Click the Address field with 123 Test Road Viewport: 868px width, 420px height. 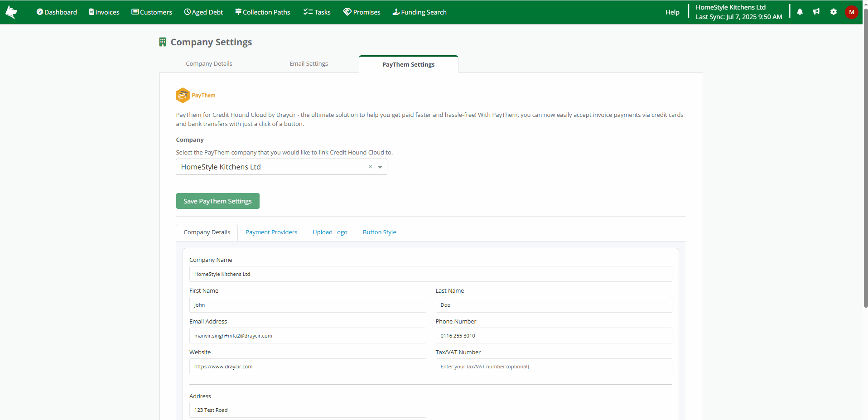tap(308, 410)
